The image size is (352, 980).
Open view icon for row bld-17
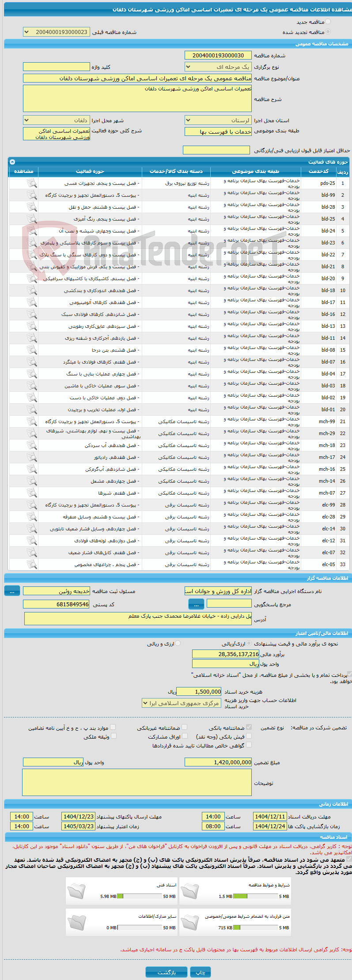(x=32, y=302)
